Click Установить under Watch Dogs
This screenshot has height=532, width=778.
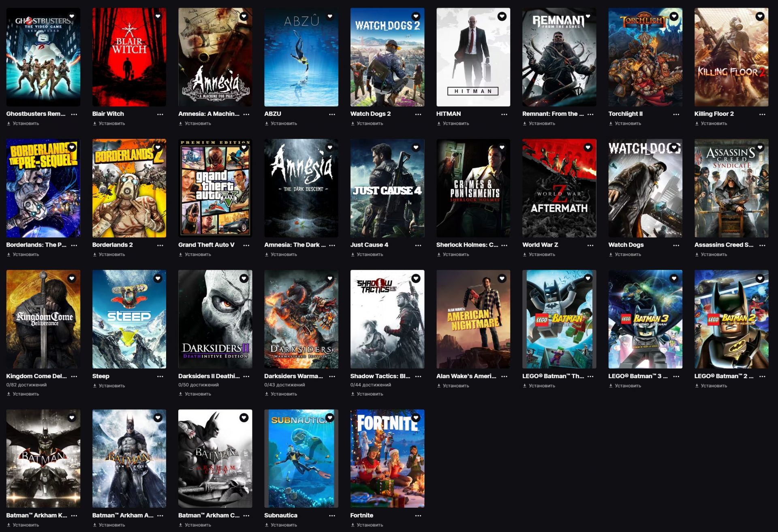click(x=628, y=255)
